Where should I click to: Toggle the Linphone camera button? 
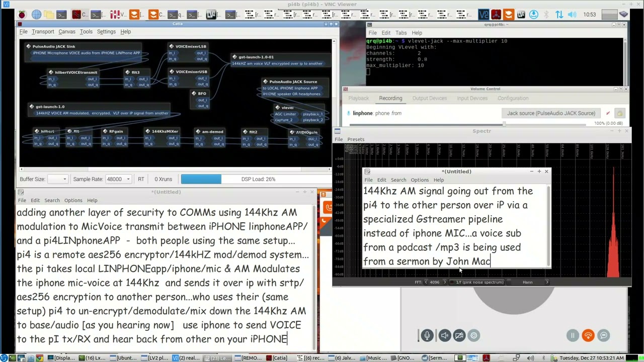pos(459,335)
